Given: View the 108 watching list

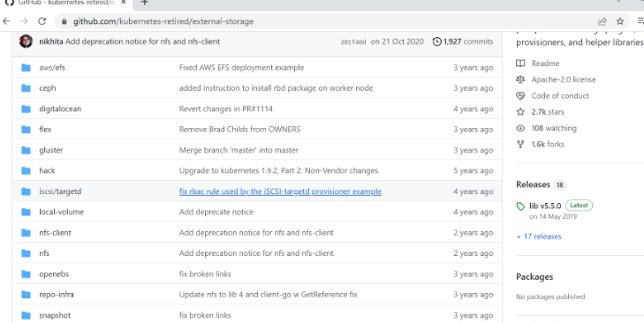Looking at the screenshot, I should 554,128.
